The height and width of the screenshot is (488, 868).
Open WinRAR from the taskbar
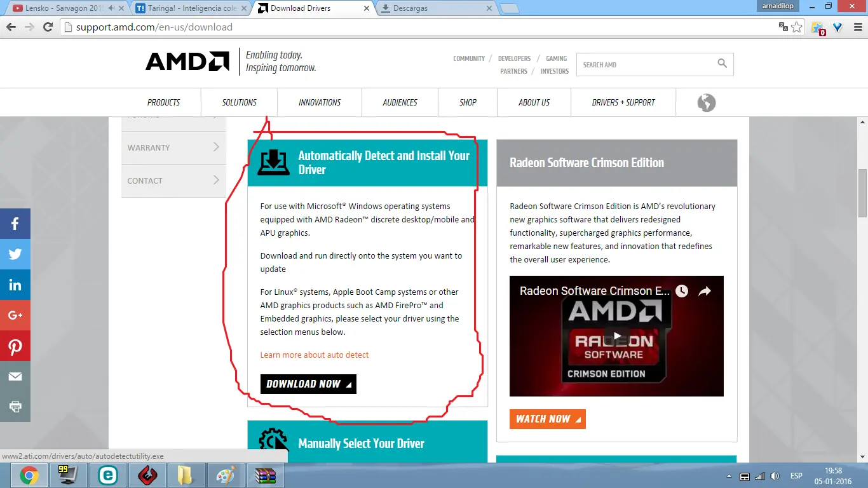point(264,475)
